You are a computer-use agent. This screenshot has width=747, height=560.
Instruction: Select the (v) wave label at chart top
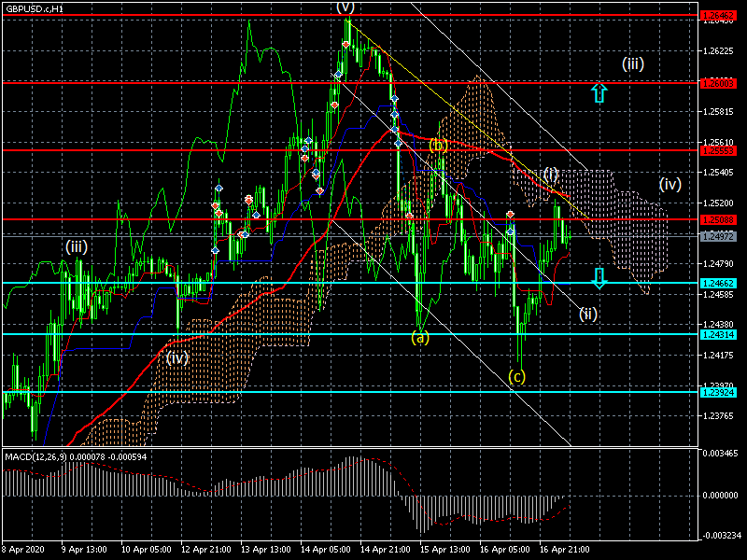(345, 7)
